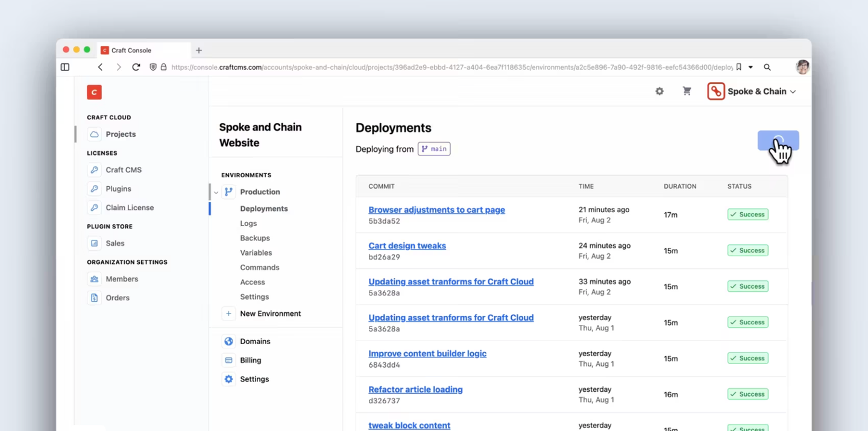The height and width of the screenshot is (431, 868).
Task: Open Settings under Production environment
Action: (254, 297)
